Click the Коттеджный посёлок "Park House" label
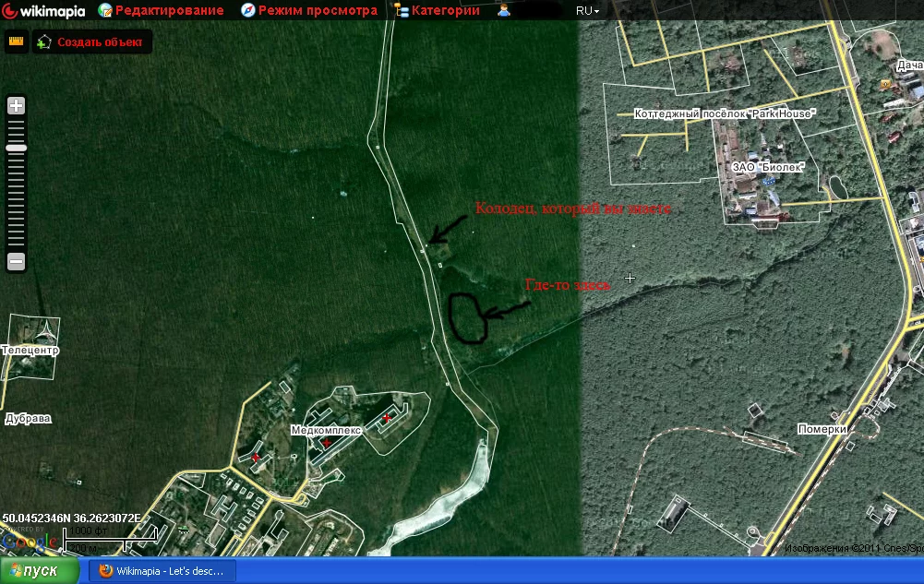Image resolution: width=924 pixels, height=584 pixels. [725, 113]
